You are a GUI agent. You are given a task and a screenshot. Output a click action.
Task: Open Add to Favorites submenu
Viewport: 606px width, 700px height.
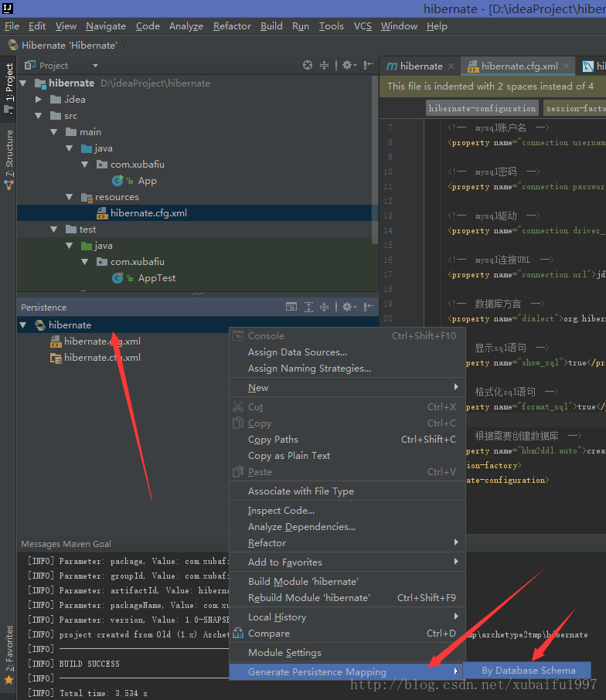click(347, 562)
